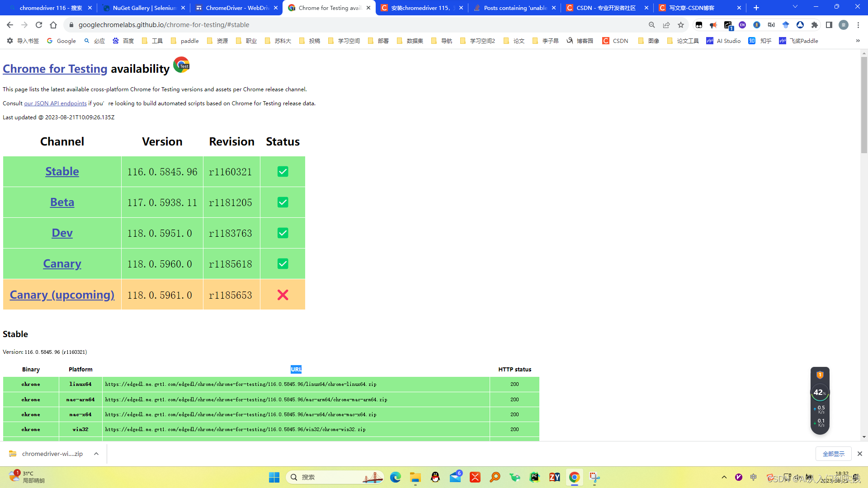Click the blue download-arrow extension icon

point(757,25)
